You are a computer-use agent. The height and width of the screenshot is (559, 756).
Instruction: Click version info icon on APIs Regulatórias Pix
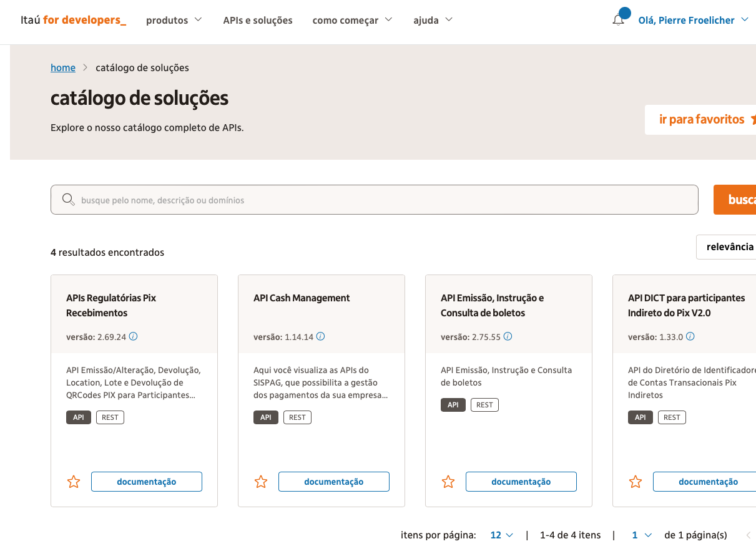(133, 336)
